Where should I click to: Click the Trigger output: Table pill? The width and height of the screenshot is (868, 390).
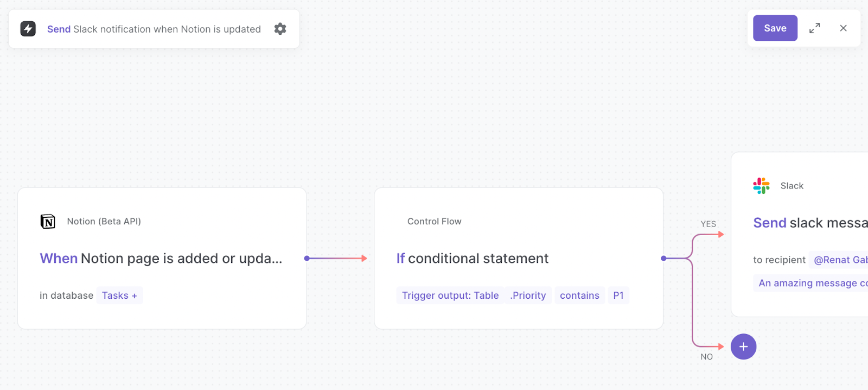450,295
